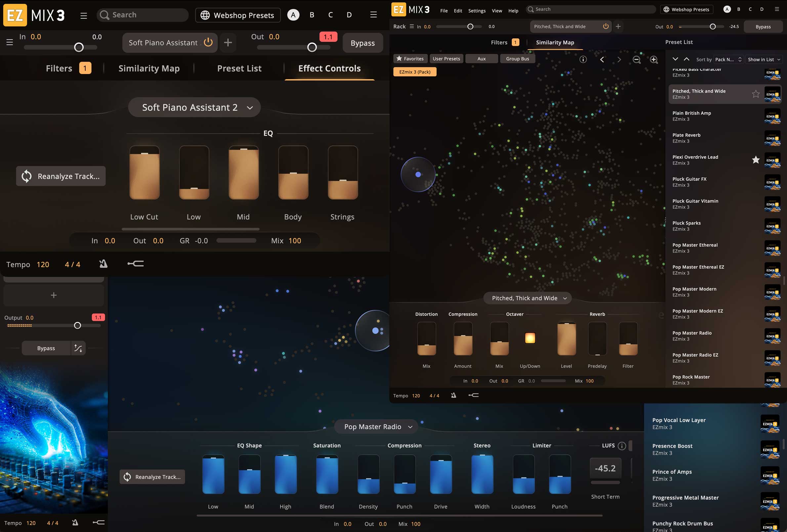
Task: Click the metronome icon beside Tempo 120 4/4
Action: 103,264
